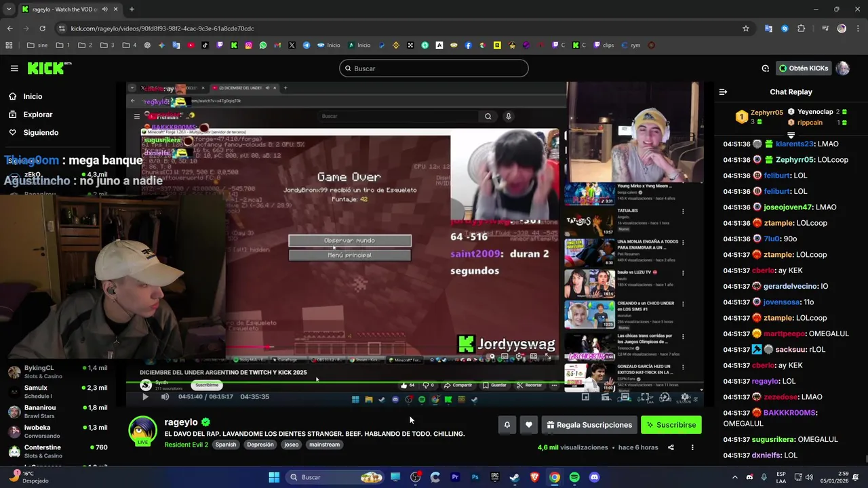Open iwobeka channel in the sidebar

(58, 431)
